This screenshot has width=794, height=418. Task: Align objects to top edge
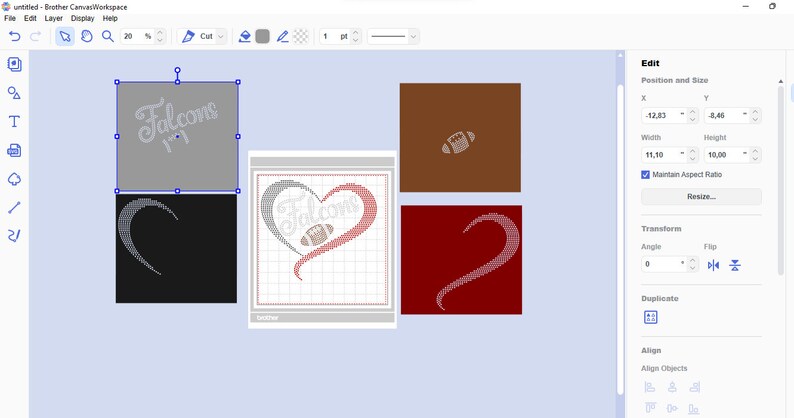tap(650, 408)
